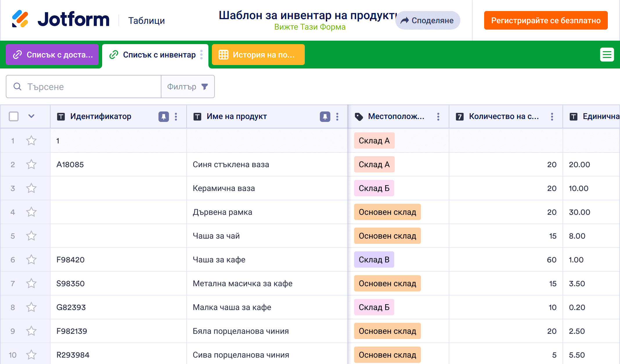Click the Склад В purple tag in row 6
This screenshot has height=364, width=620.
(x=374, y=260)
